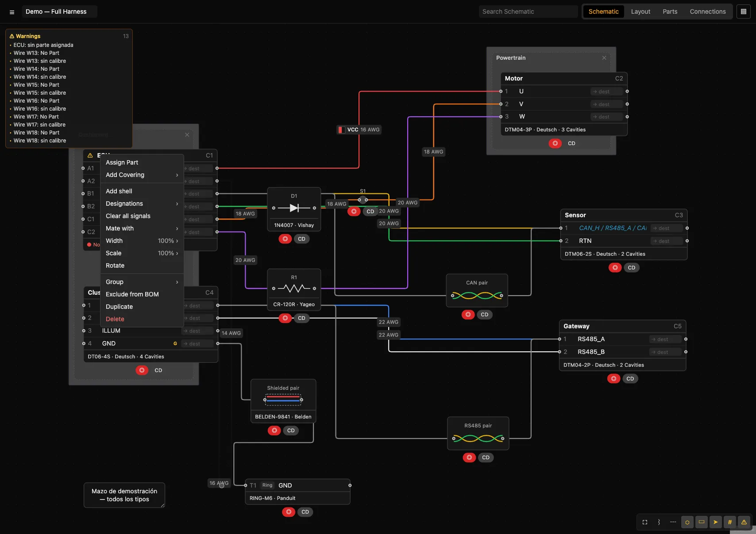The width and height of the screenshot is (756, 534).
Task: Click the red target icon under RS485 pair
Action: (x=469, y=457)
